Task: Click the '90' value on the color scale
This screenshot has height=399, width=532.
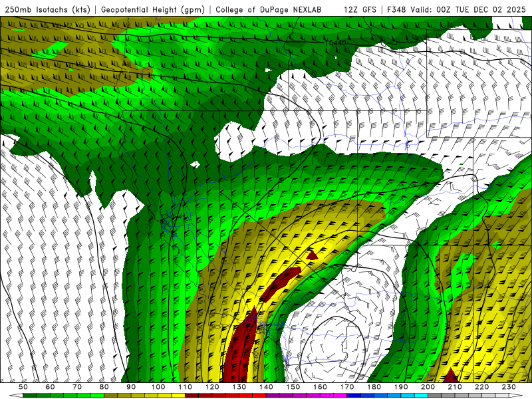Action: click(x=131, y=387)
